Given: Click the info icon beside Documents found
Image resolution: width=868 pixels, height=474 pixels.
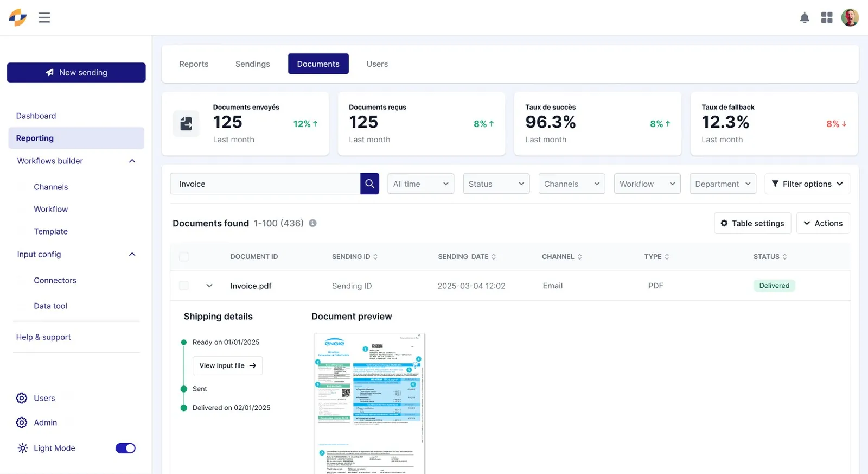Looking at the screenshot, I should coord(312,223).
